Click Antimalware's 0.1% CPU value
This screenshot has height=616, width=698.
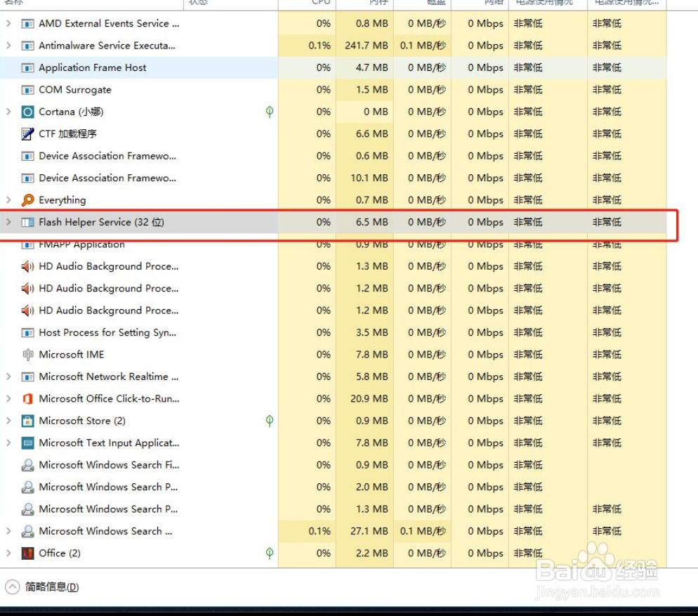[x=320, y=46]
